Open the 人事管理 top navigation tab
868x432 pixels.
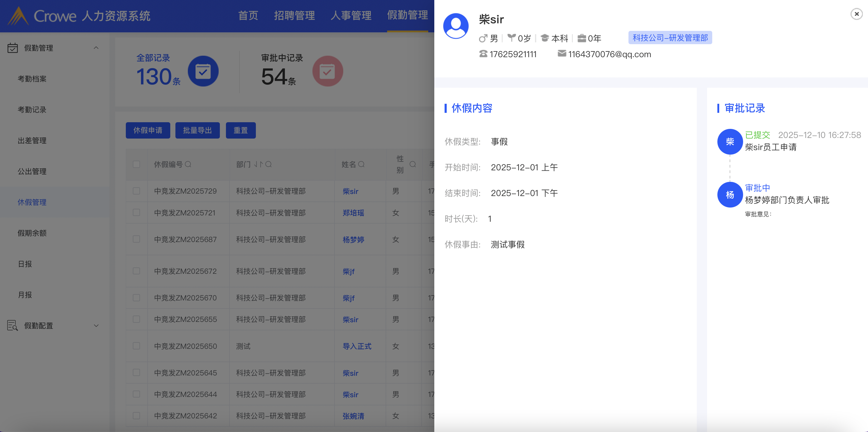(x=351, y=15)
